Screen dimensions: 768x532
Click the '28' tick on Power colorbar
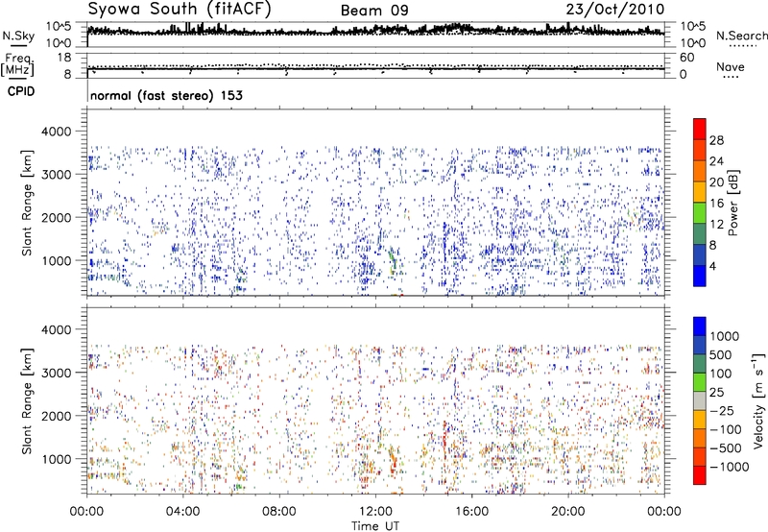716,140
